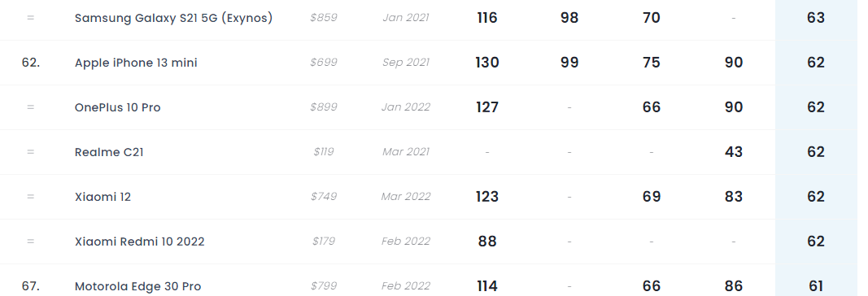Open the Samsung Galaxy S21 5G (Exynos) entry
Screen dimensions: 868x296
(x=173, y=18)
